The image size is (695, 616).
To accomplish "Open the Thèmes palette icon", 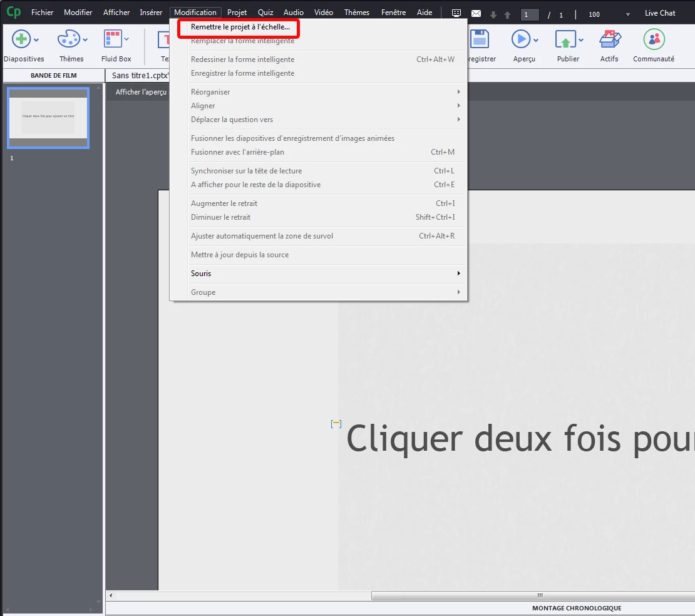I will [68, 39].
